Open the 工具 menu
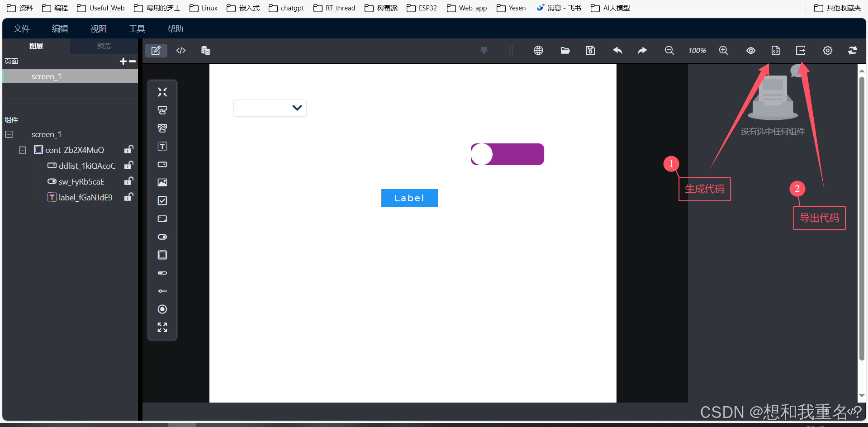The height and width of the screenshot is (427, 868). click(137, 28)
